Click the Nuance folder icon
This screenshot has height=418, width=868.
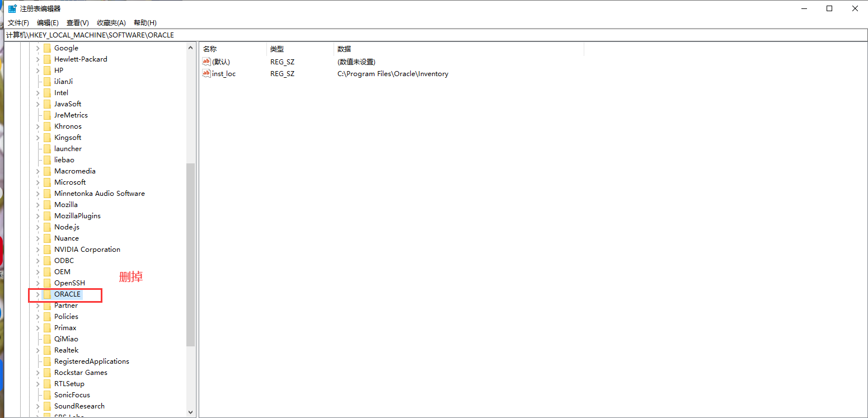[x=48, y=238]
